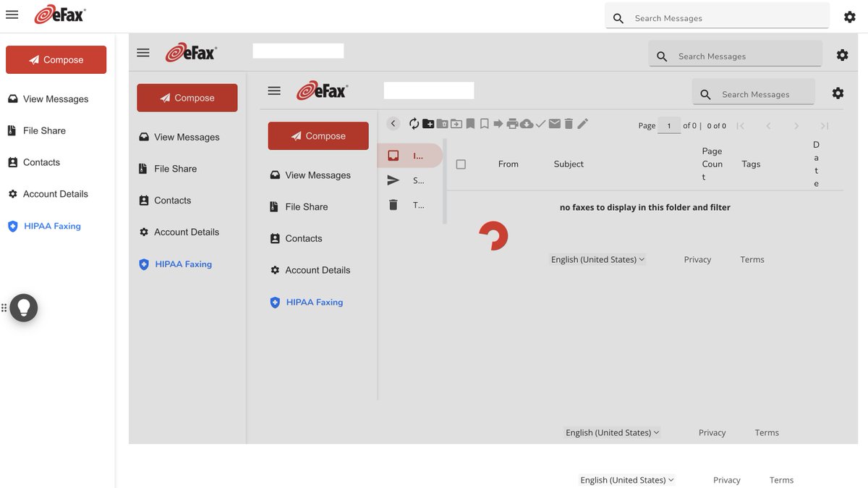Select File Share in middle nested sidebar
The image size is (868, 488).
(167, 169)
